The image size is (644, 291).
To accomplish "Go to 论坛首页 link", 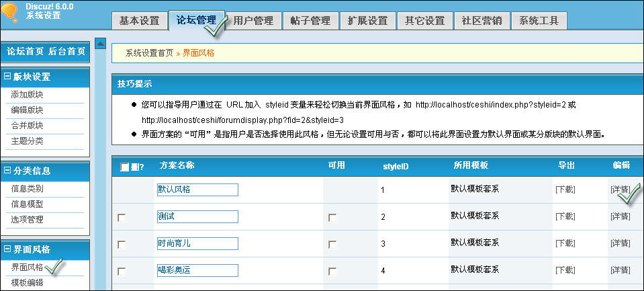I will [x=25, y=51].
